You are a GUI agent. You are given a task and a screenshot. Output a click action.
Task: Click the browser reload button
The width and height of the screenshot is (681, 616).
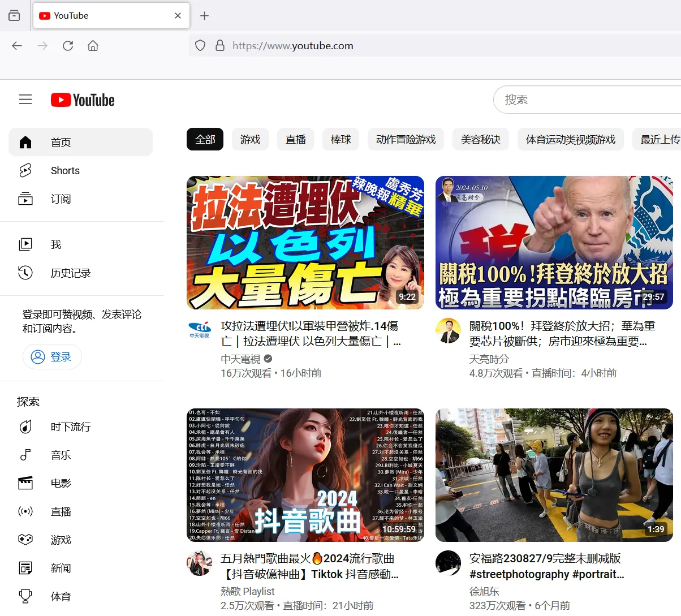68,46
